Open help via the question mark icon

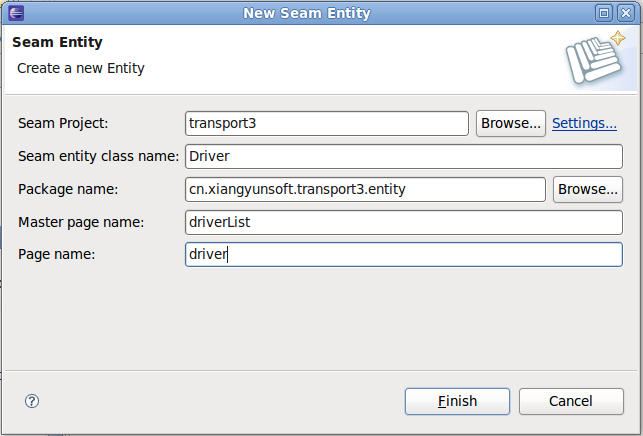pos(32,401)
